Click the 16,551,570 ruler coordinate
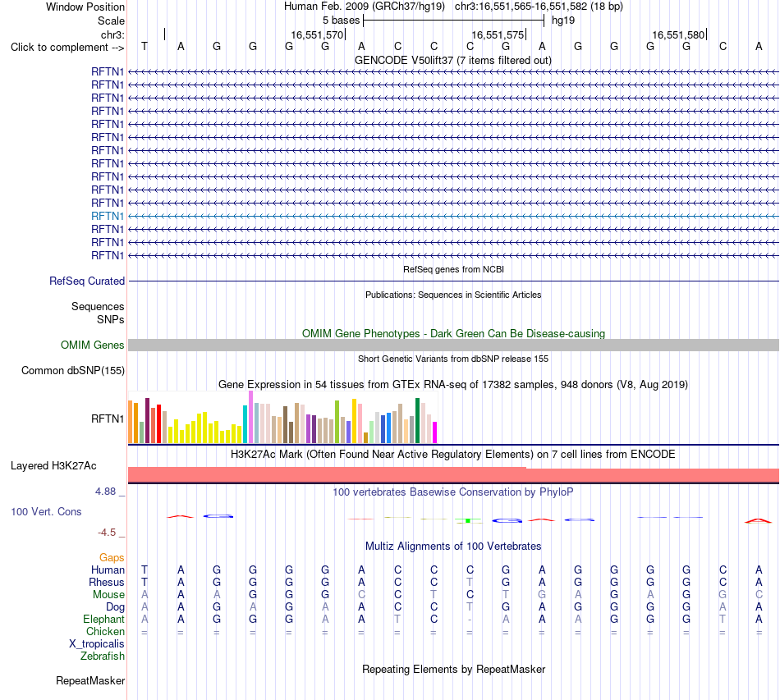This screenshot has height=700, width=780. 318,34
